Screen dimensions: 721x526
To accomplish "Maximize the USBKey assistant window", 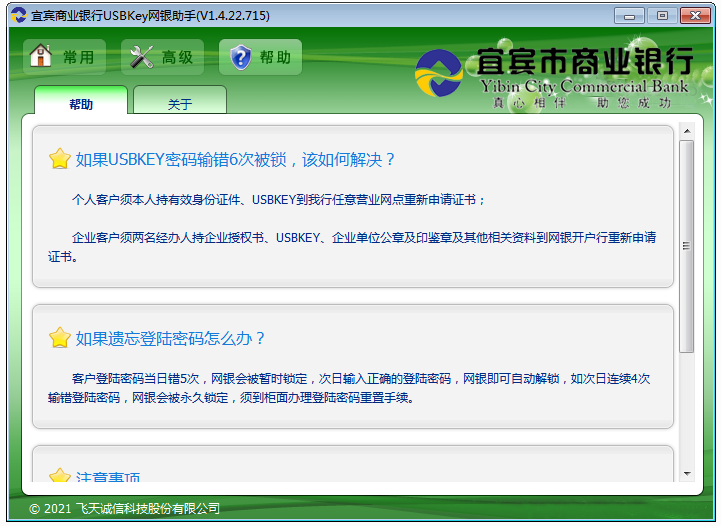I will click(x=660, y=15).
